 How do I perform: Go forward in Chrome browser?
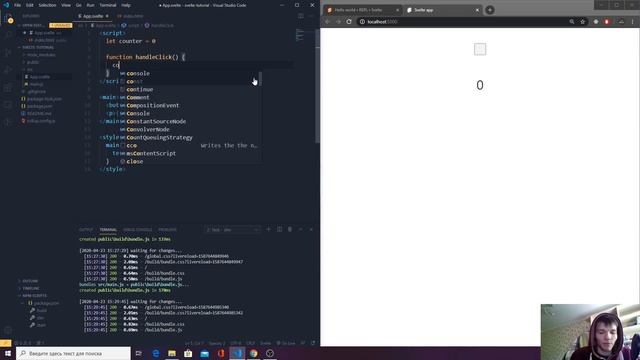338,22
